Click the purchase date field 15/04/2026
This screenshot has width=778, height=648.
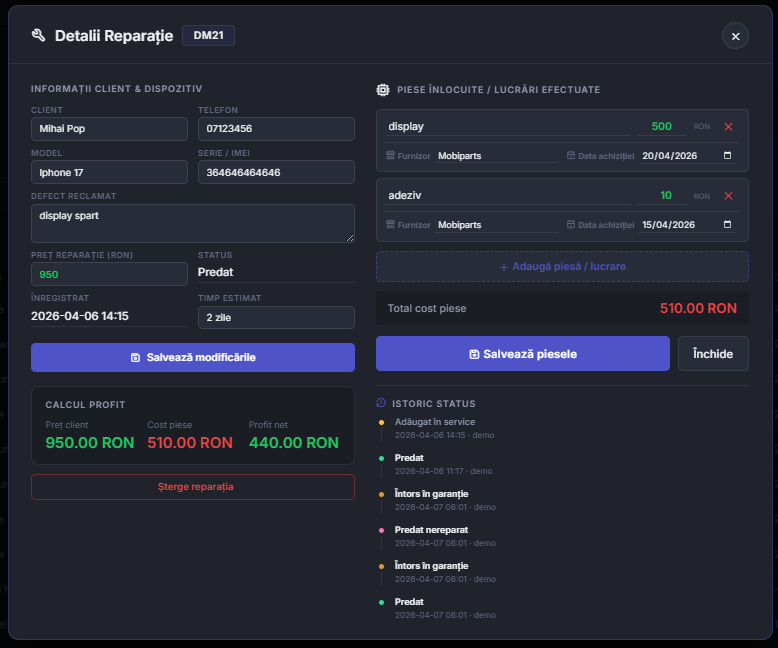pos(688,225)
